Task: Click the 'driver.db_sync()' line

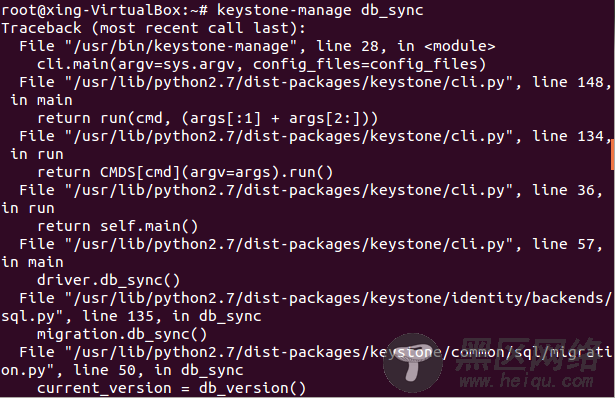Action: pos(109,280)
